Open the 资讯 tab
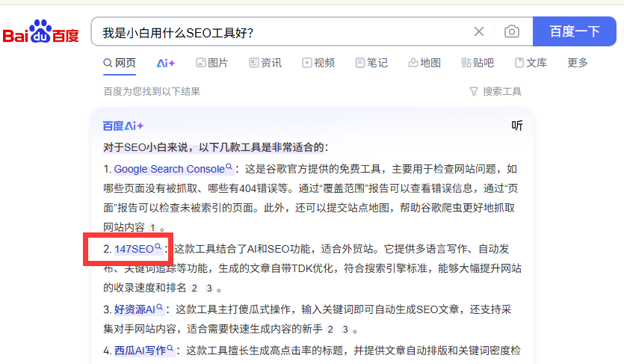The height and width of the screenshot is (364, 624). 265,63
